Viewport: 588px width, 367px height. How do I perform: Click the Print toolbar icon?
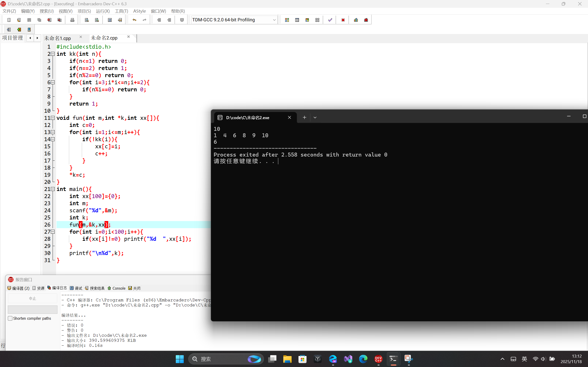(x=72, y=20)
